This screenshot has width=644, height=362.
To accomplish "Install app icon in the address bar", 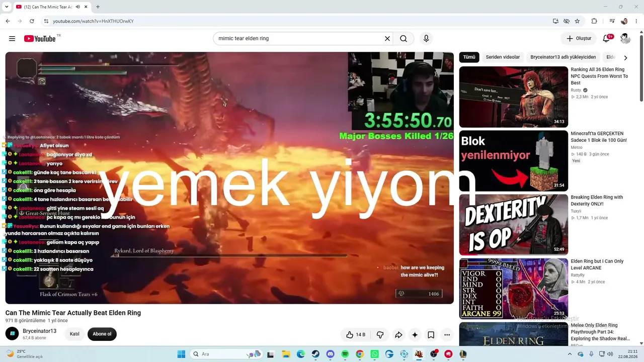I will point(555,21).
